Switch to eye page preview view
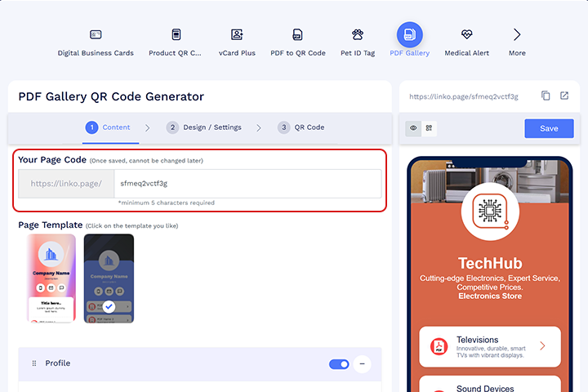This screenshot has width=588, height=392. pos(413,128)
